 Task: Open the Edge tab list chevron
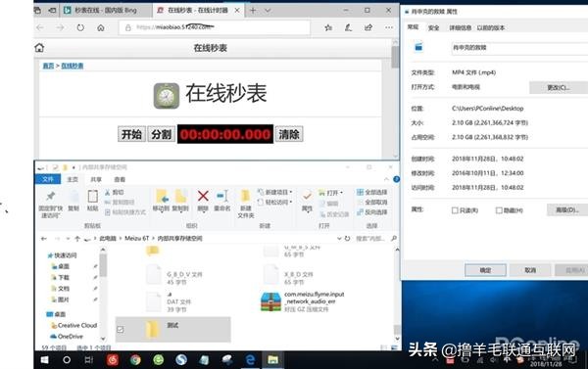(268, 11)
